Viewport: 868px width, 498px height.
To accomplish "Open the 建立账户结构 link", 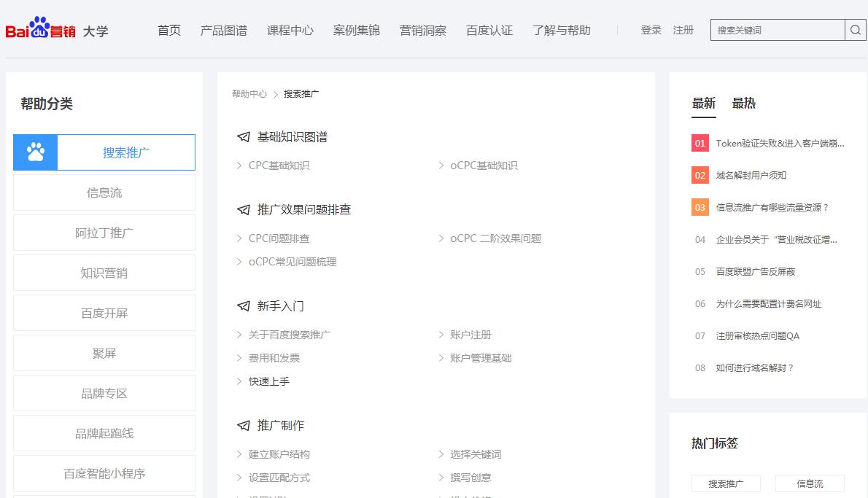I will click(x=279, y=454).
